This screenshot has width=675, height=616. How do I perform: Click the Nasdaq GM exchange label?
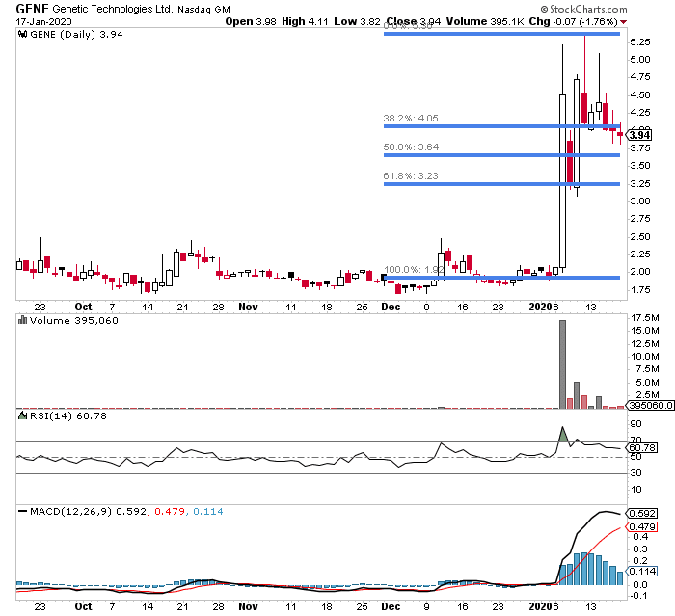[203, 9]
